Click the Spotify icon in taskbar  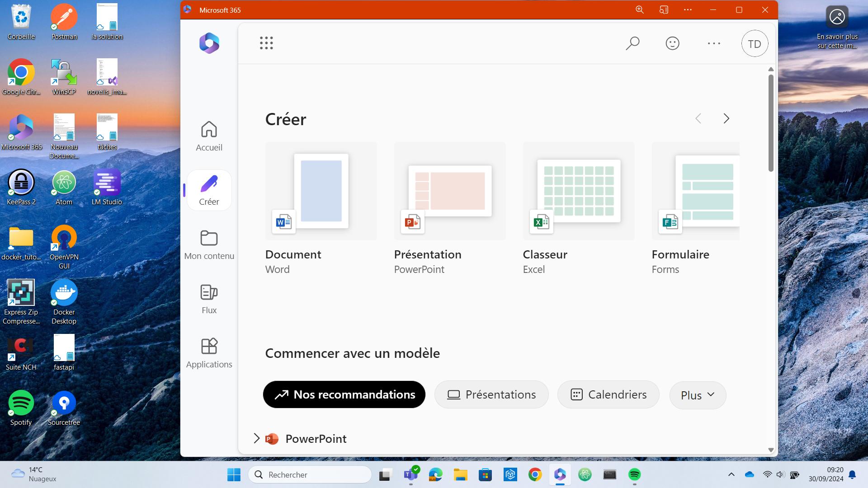click(634, 474)
